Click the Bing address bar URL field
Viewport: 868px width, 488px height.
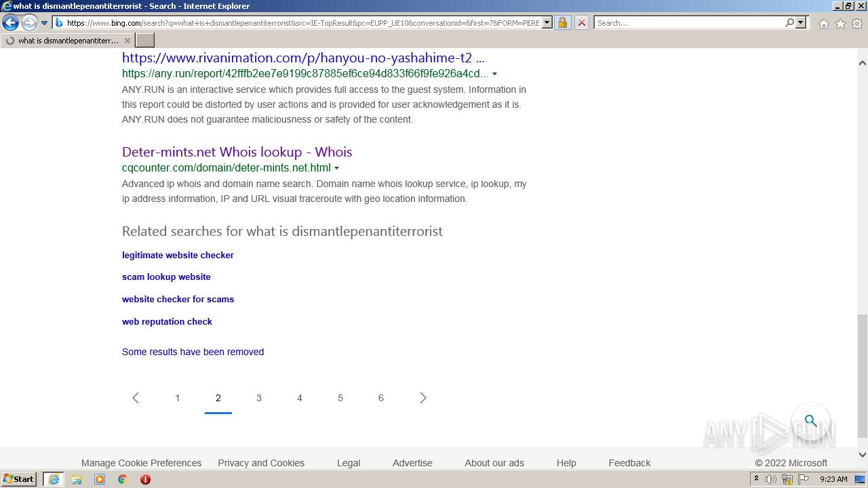pyautogui.click(x=302, y=23)
